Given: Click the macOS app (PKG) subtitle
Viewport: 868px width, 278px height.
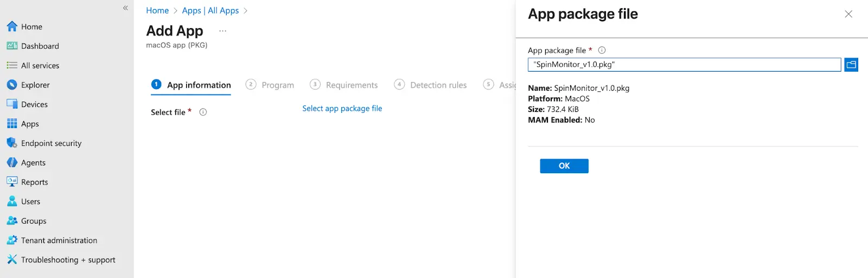Looking at the screenshot, I should [x=177, y=45].
